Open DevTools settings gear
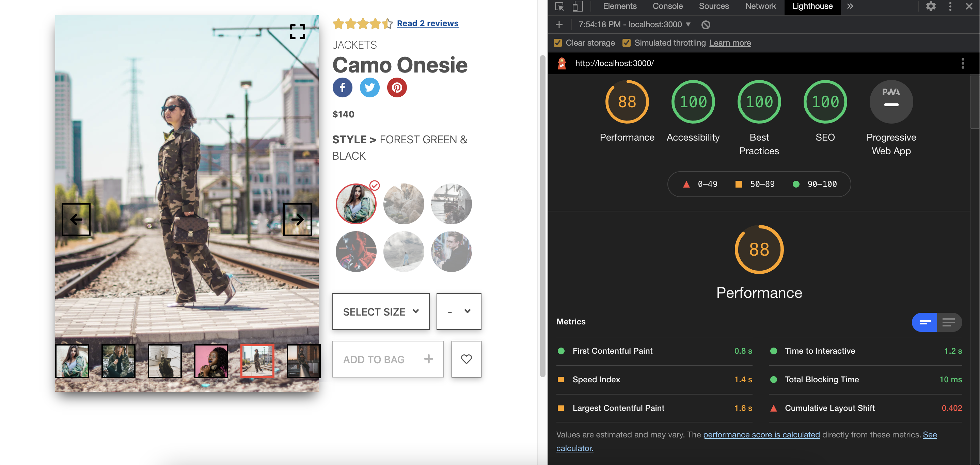This screenshot has width=980, height=465. 930,6
